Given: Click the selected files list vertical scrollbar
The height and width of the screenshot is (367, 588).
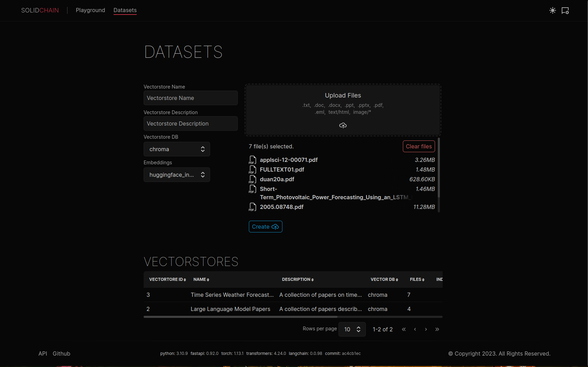Looking at the screenshot, I should point(439,168).
